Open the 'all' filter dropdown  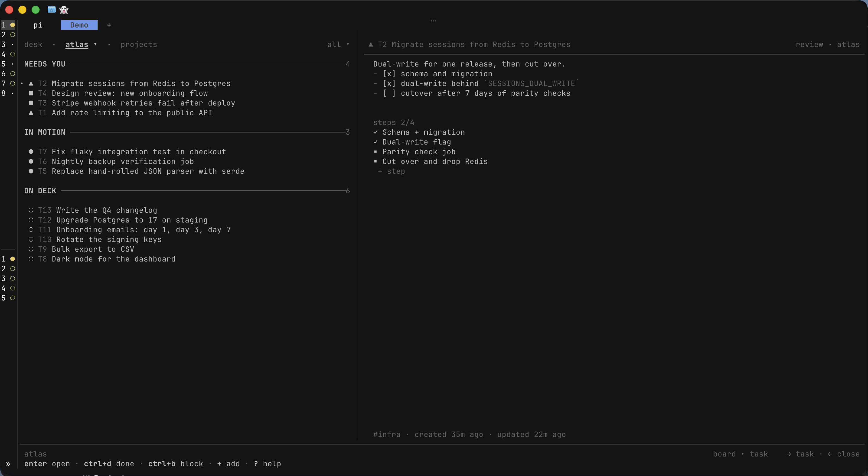tap(338, 44)
